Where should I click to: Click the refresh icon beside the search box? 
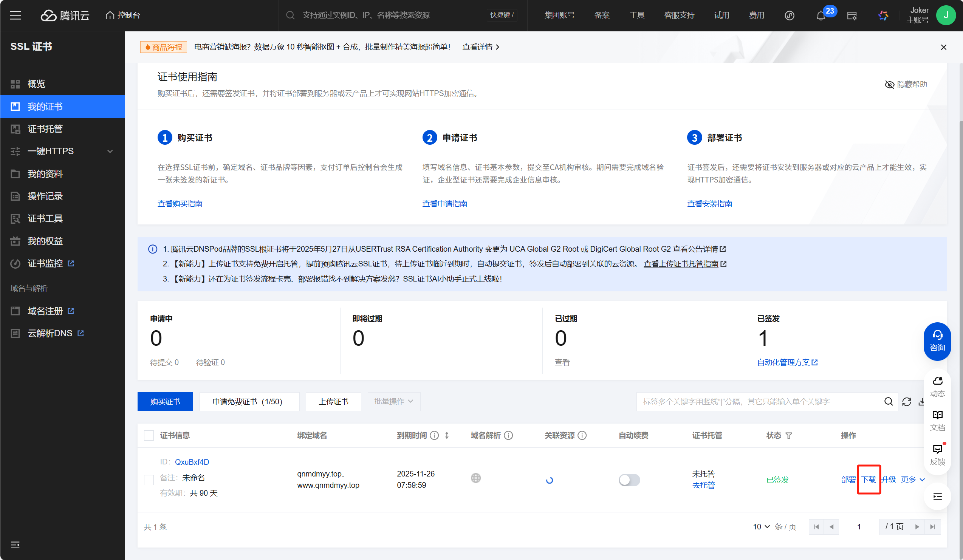[906, 401]
